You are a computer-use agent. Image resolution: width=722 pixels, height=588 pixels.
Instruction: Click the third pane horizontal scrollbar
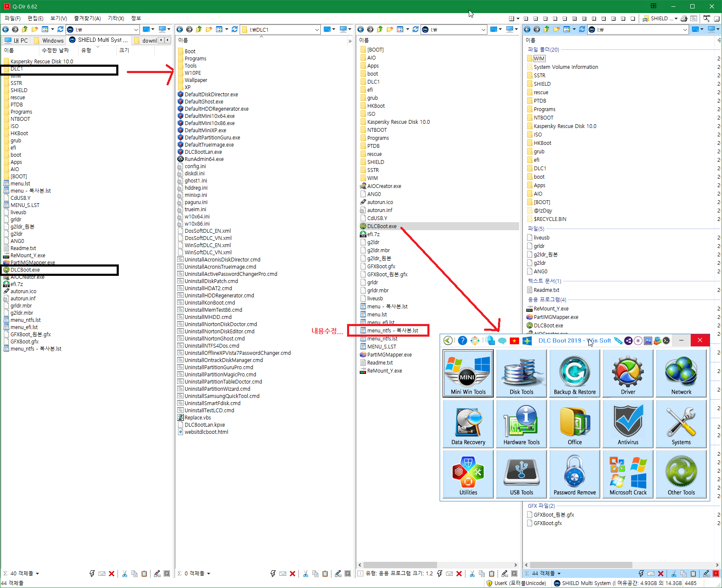tap(400, 565)
